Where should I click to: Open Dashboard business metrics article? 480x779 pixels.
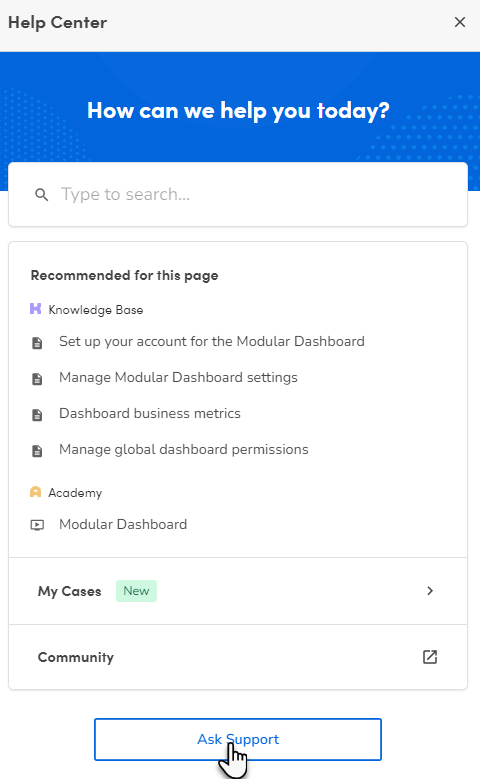tap(150, 413)
